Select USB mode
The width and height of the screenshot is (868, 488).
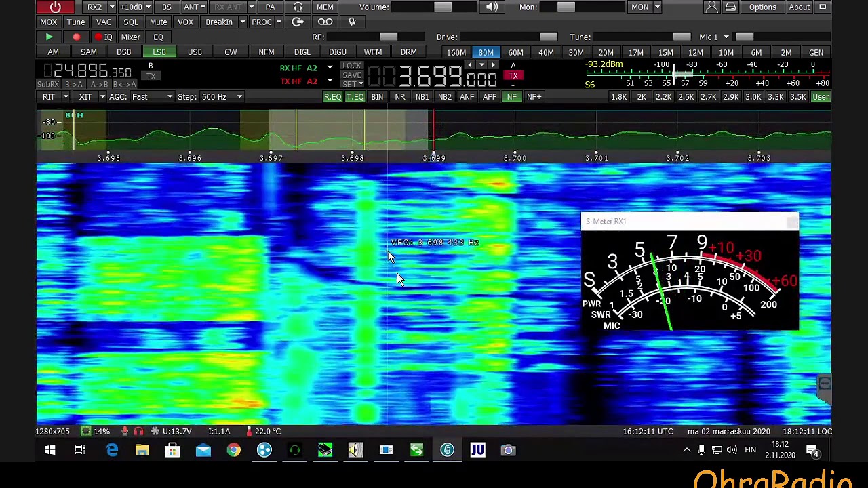coord(195,52)
